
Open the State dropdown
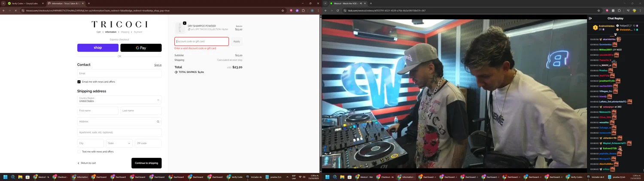(x=119, y=143)
